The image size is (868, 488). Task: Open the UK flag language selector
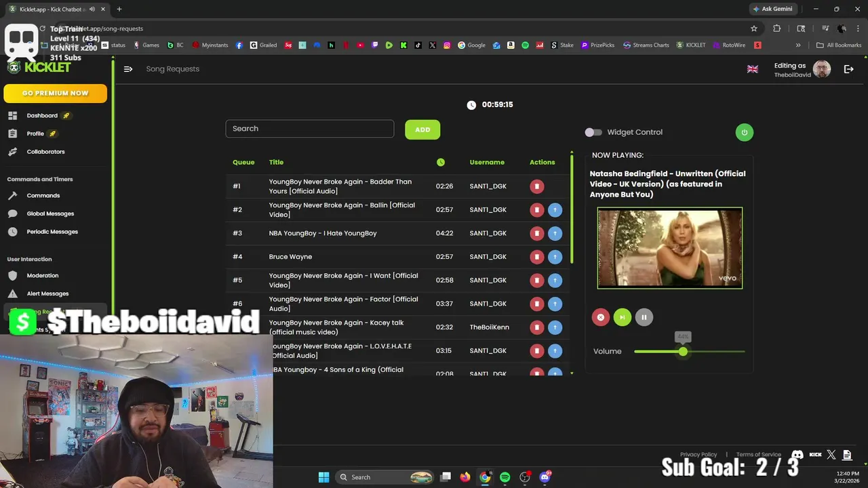tap(752, 69)
